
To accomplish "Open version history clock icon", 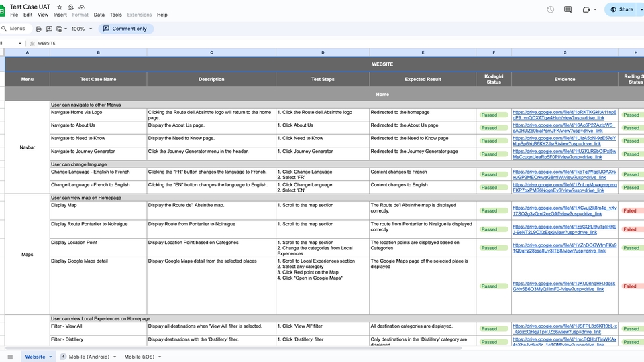I will click(550, 9).
